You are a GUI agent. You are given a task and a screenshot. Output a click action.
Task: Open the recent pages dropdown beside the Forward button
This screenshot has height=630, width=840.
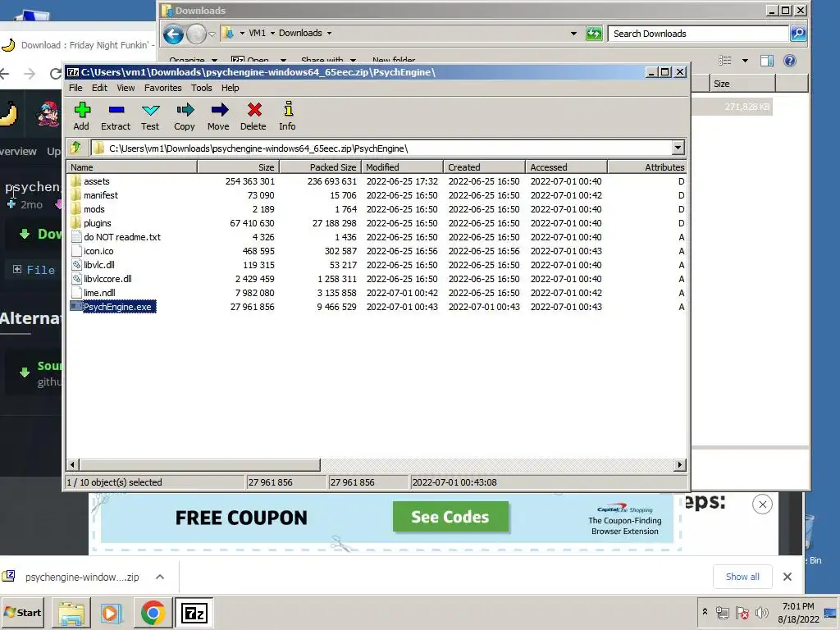click(x=212, y=34)
